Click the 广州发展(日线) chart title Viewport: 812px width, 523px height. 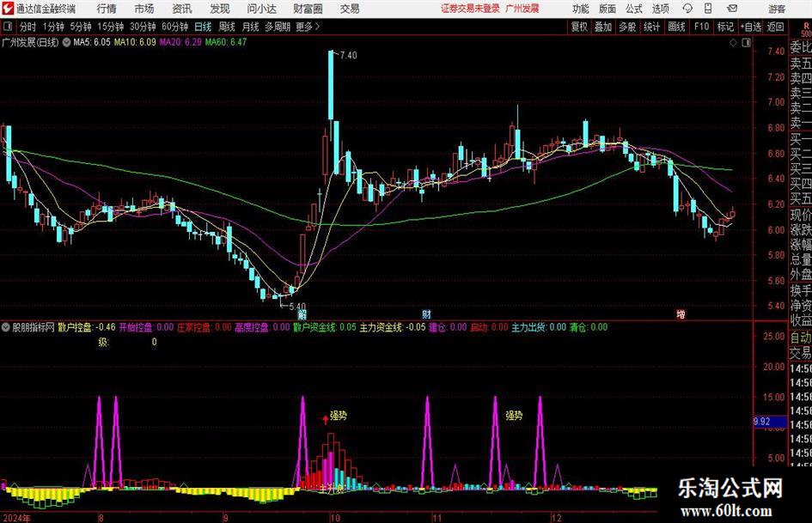coord(30,42)
